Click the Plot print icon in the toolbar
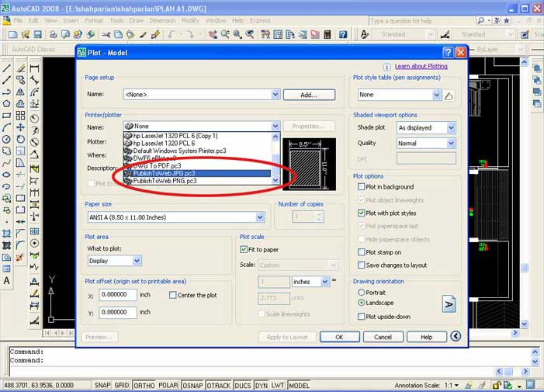544x392 pixels. point(53,34)
